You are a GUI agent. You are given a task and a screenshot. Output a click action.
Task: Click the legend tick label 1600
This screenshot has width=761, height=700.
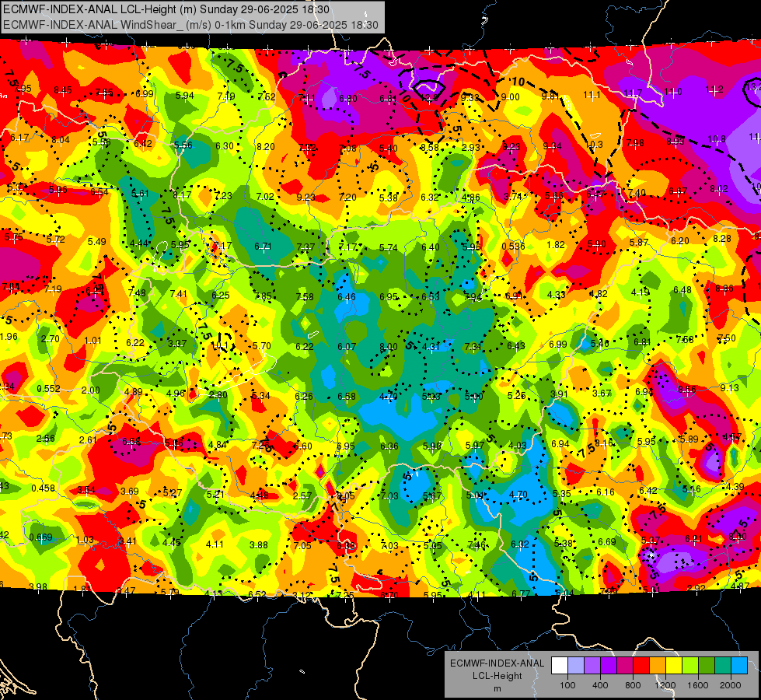click(698, 685)
